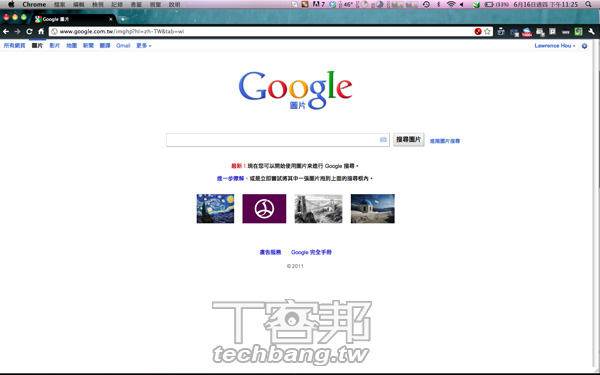The image size is (600, 375).
Task: Reload the page with the refresh icon
Action: tap(29, 31)
